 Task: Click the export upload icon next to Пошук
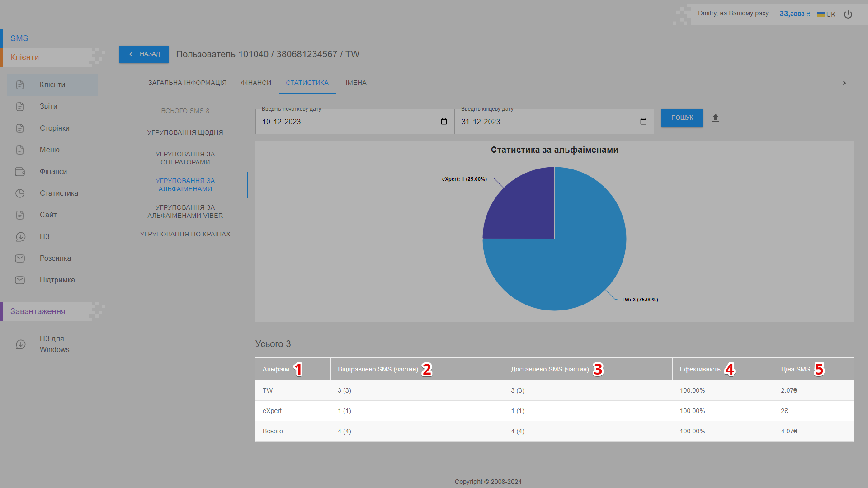click(716, 118)
